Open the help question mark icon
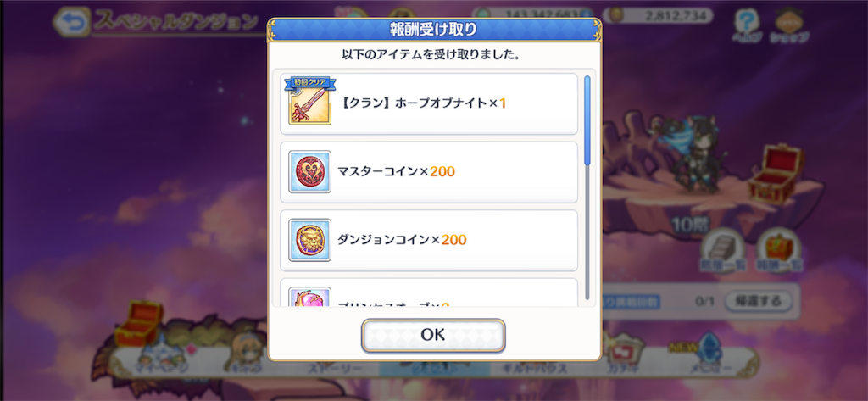The image size is (868, 401). [747, 25]
